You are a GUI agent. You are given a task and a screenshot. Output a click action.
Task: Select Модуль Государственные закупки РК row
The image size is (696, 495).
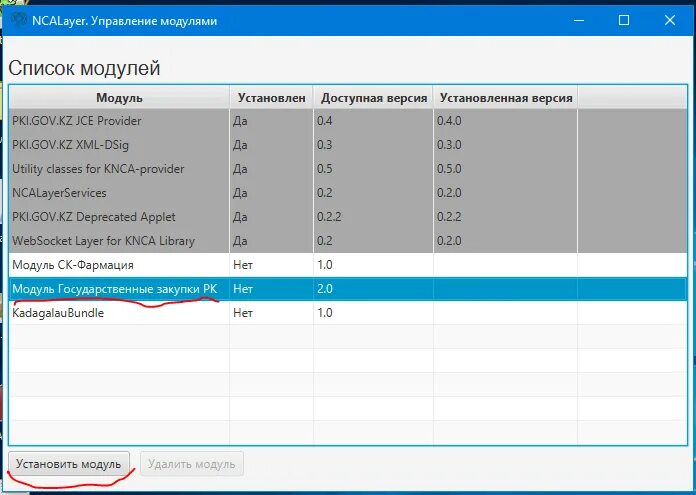(x=348, y=289)
